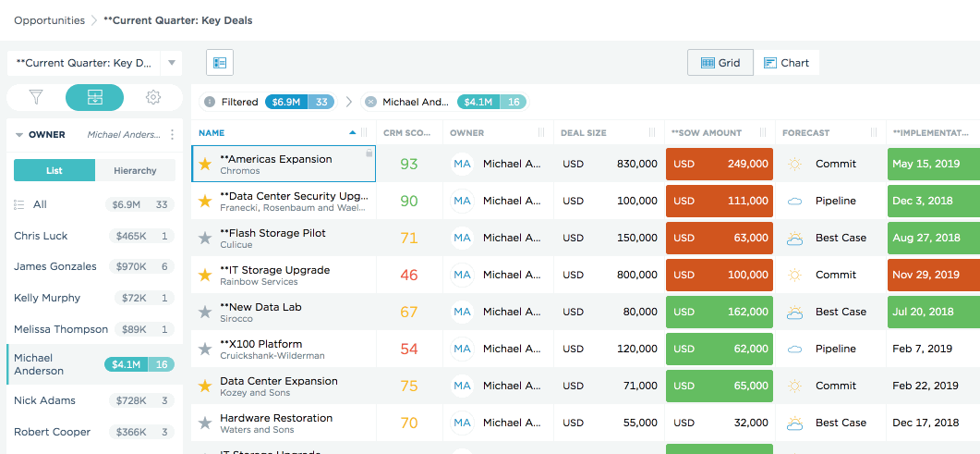Click Best Case icon for Hardware Restoration
The height and width of the screenshot is (454, 980).
[x=795, y=423]
